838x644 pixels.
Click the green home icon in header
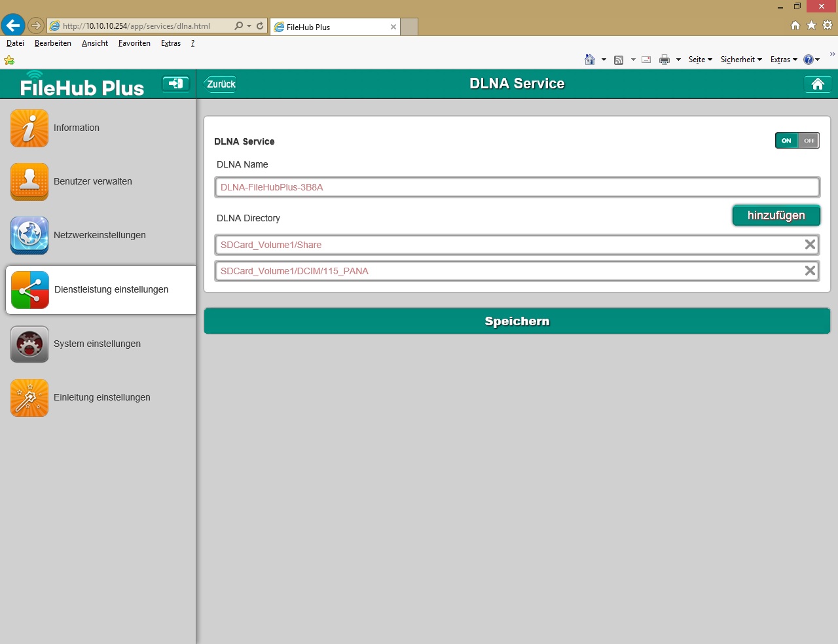tap(817, 84)
